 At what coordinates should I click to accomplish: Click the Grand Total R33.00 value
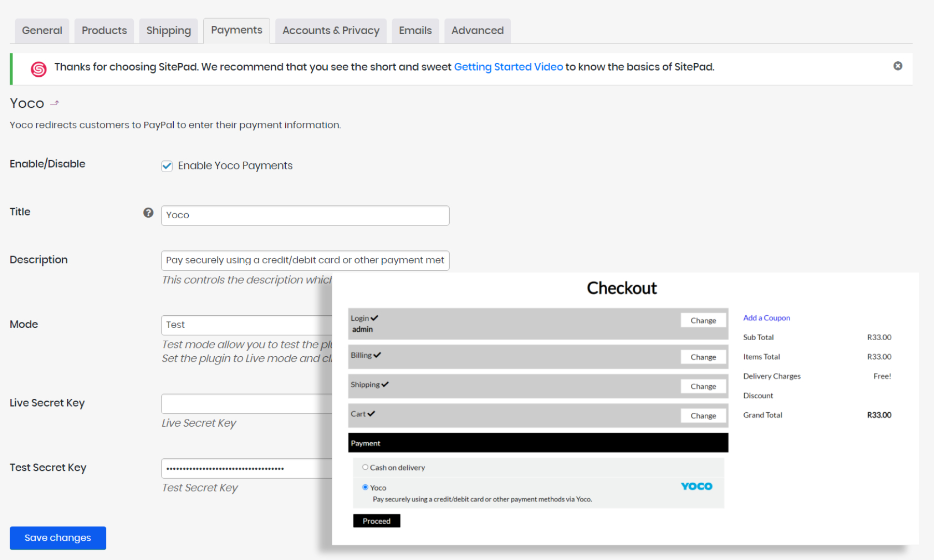pos(879,415)
